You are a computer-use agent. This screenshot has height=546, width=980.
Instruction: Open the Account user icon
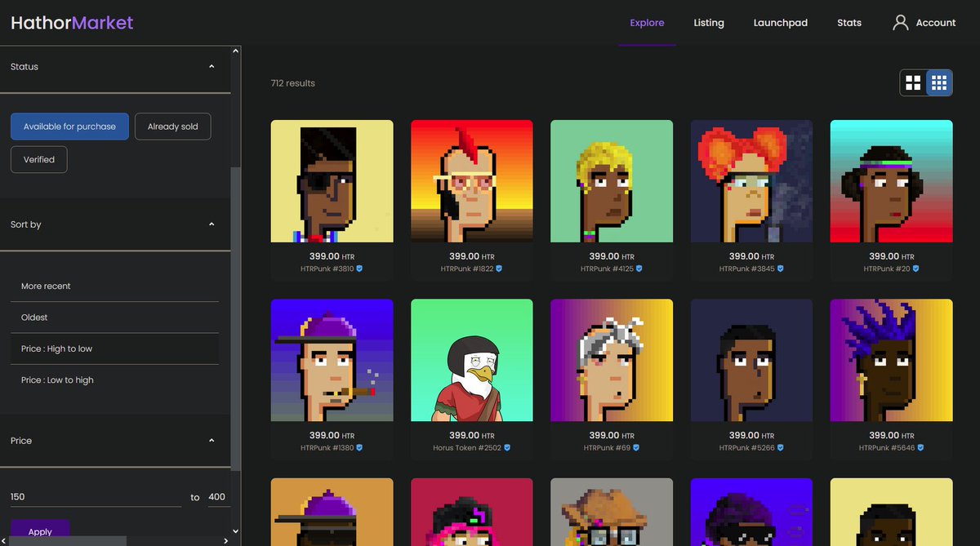click(x=900, y=23)
